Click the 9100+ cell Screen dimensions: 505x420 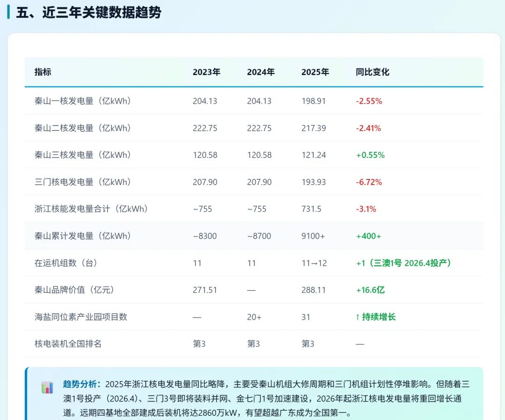(x=313, y=236)
